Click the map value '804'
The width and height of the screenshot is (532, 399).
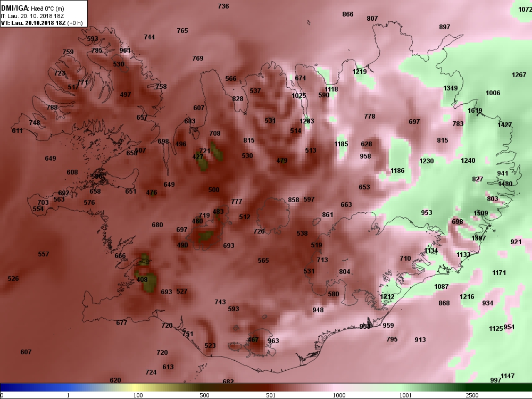(344, 272)
